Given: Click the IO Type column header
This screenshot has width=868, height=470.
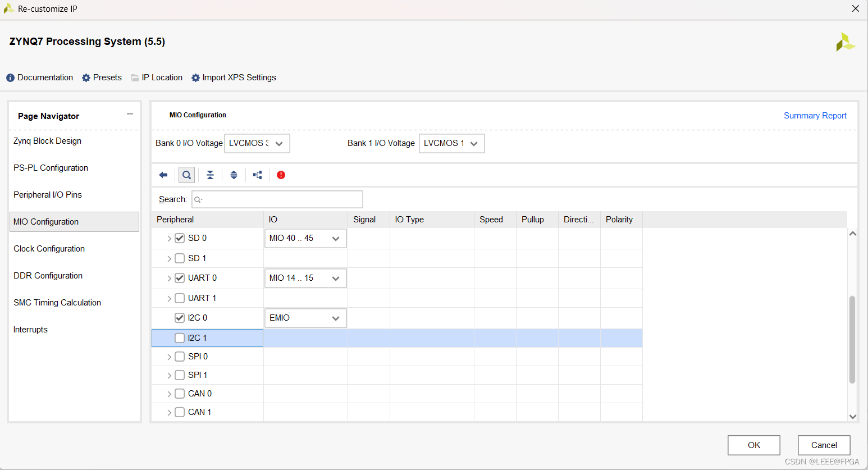Looking at the screenshot, I should coord(432,220).
